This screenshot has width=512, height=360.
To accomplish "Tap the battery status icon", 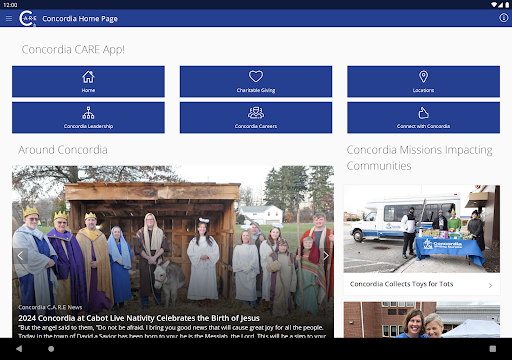I will [x=506, y=5].
